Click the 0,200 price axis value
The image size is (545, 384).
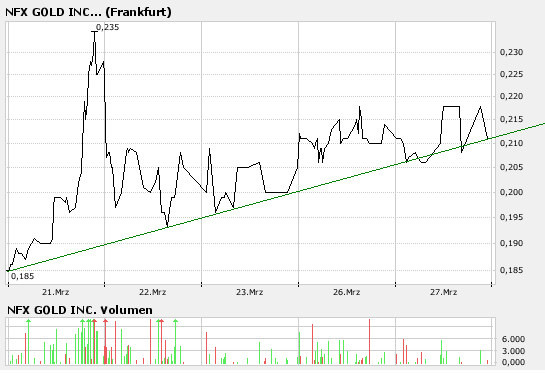pyautogui.click(x=511, y=192)
